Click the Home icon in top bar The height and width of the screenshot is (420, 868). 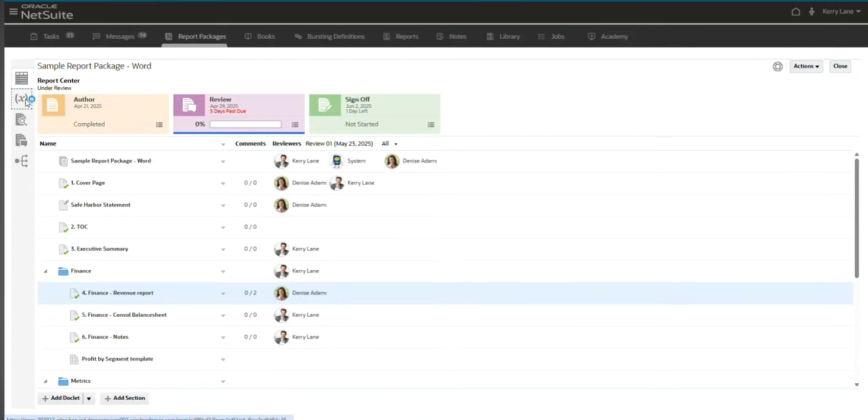point(796,12)
